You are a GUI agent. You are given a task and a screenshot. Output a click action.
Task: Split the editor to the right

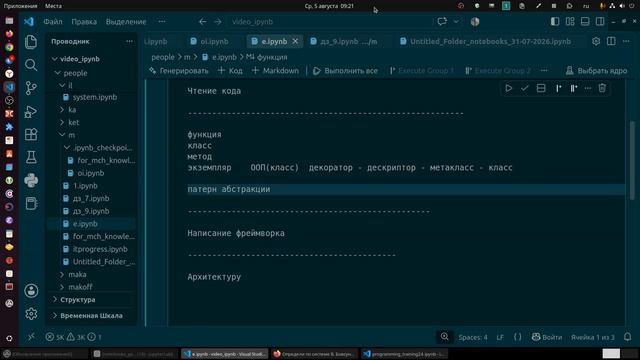click(x=611, y=41)
